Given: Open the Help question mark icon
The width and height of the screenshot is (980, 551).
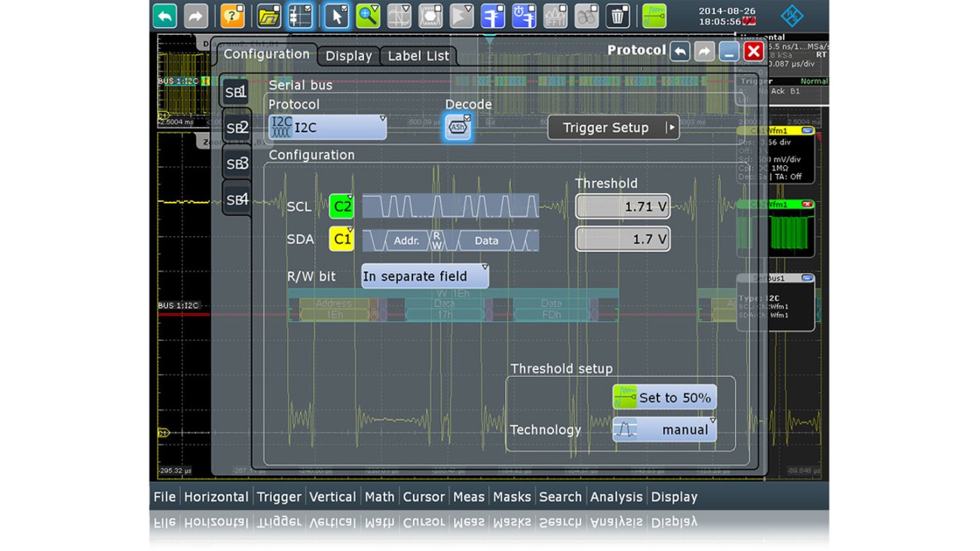Looking at the screenshot, I should pyautogui.click(x=231, y=15).
